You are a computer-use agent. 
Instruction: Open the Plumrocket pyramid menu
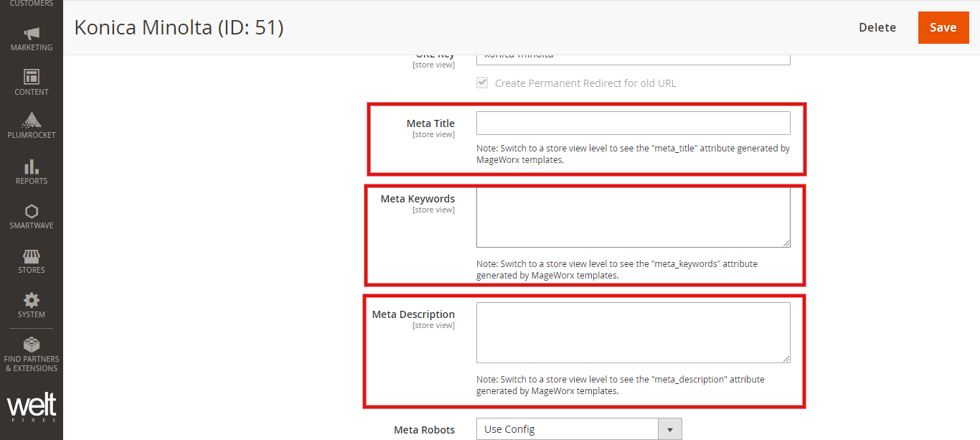click(x=32, y=126)
